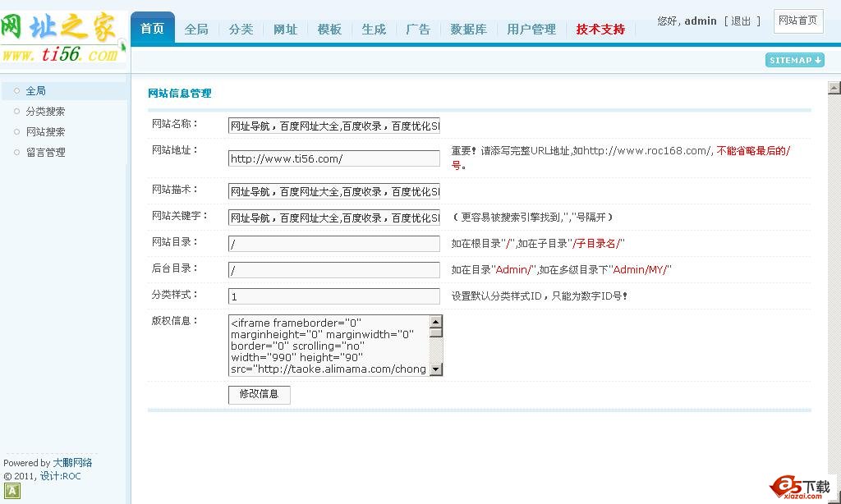Focus the 网站地址 URL field
The image size is (841, 504).
pos(334,158)
